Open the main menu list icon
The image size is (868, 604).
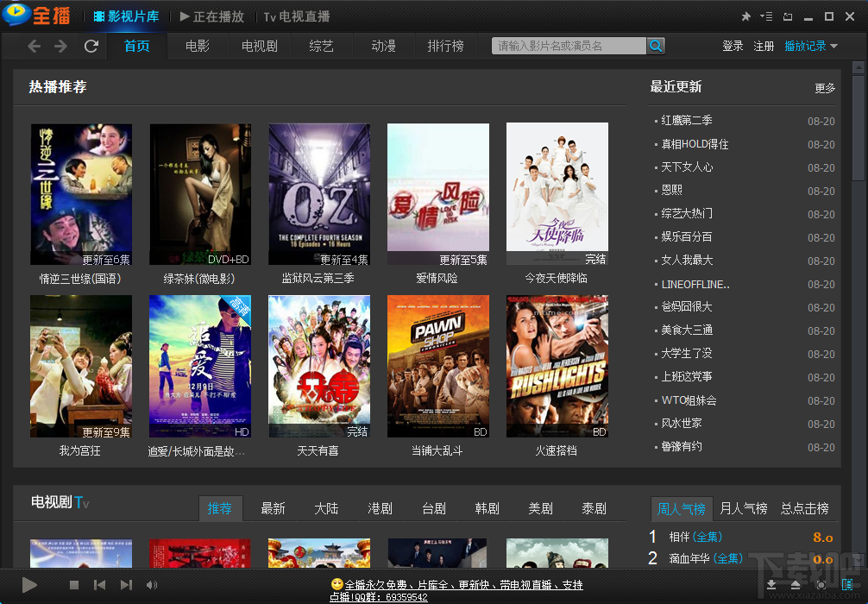[x=766, y=16]
